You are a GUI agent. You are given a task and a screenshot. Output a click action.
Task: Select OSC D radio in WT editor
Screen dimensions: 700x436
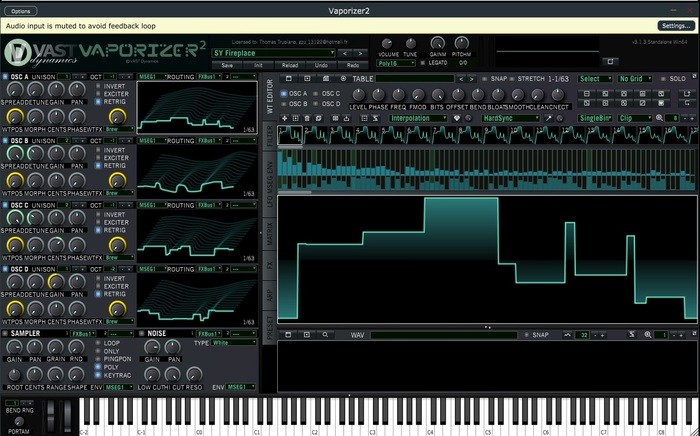[x=316, y=104]
